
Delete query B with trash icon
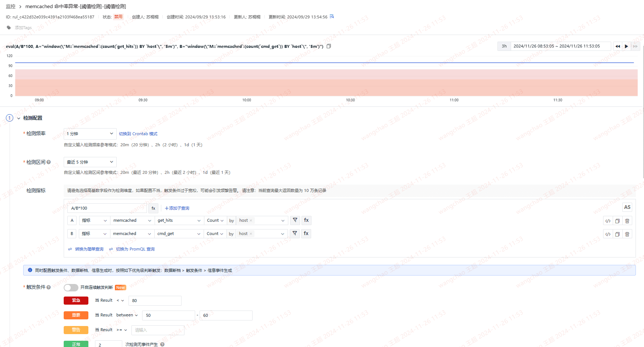coord(627,234)
